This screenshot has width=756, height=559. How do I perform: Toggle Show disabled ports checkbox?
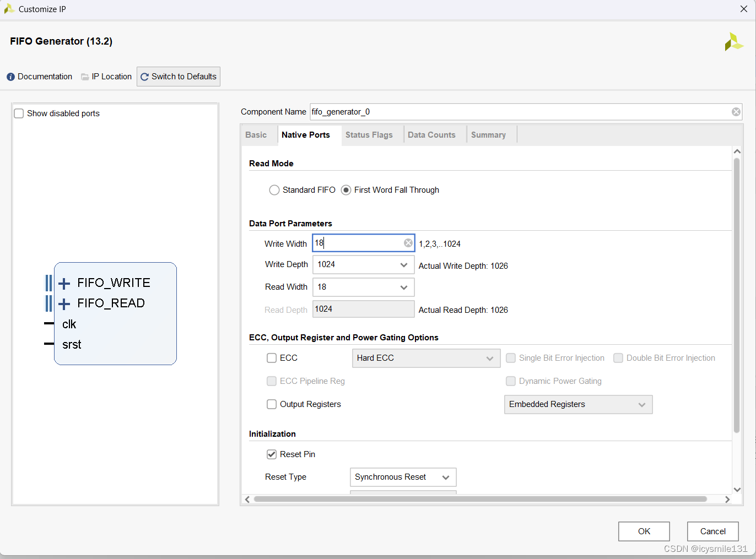pos(19,113)
